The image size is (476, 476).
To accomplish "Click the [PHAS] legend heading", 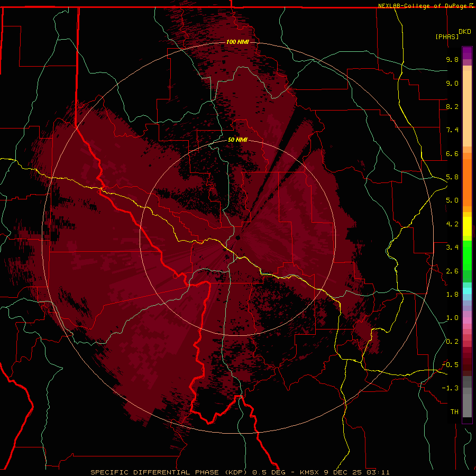I will pyautogui.click(x=447, y=36).
